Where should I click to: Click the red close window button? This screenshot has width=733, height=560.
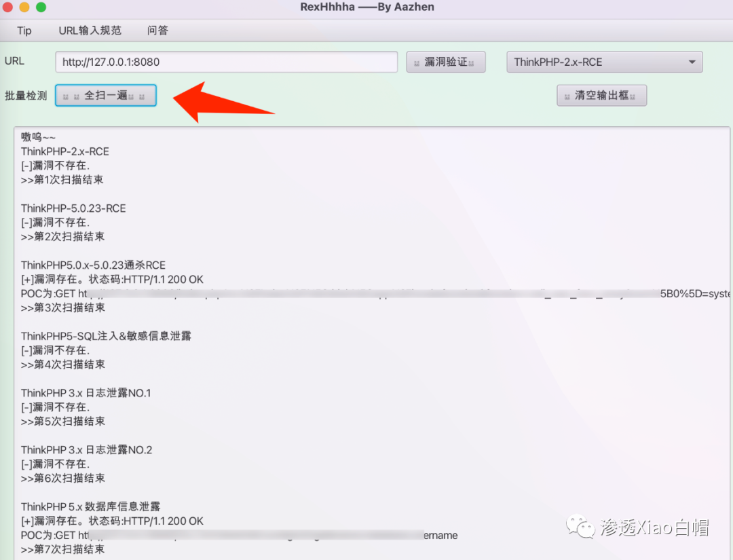[x=7, y=7]
